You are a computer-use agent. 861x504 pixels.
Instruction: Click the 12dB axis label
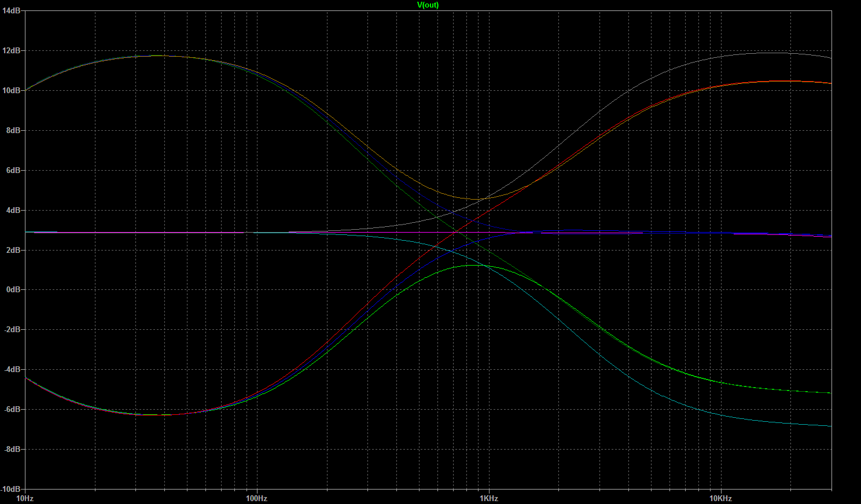(12, 51)
